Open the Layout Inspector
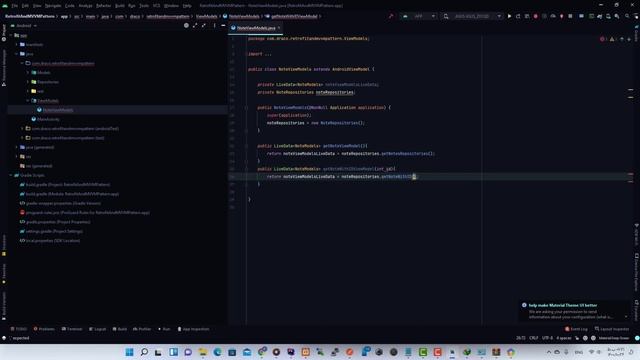Viewport: 640px width, 360px height. click(x=612, y=329)
